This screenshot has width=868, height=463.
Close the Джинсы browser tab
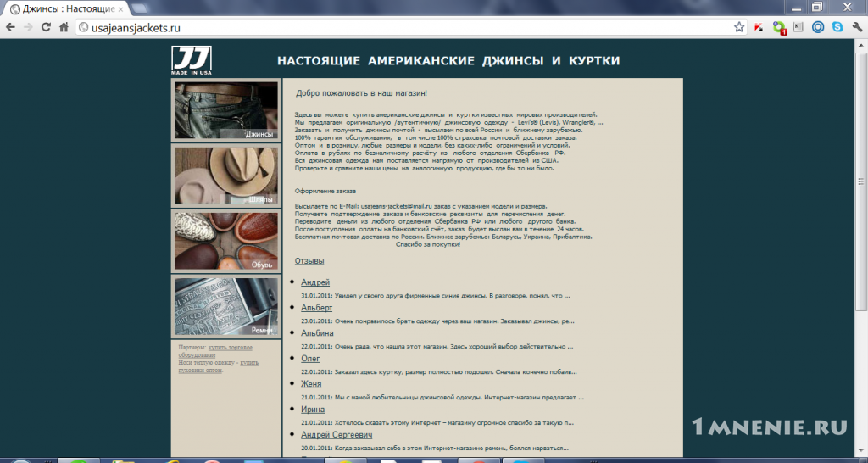click(120, 9)
